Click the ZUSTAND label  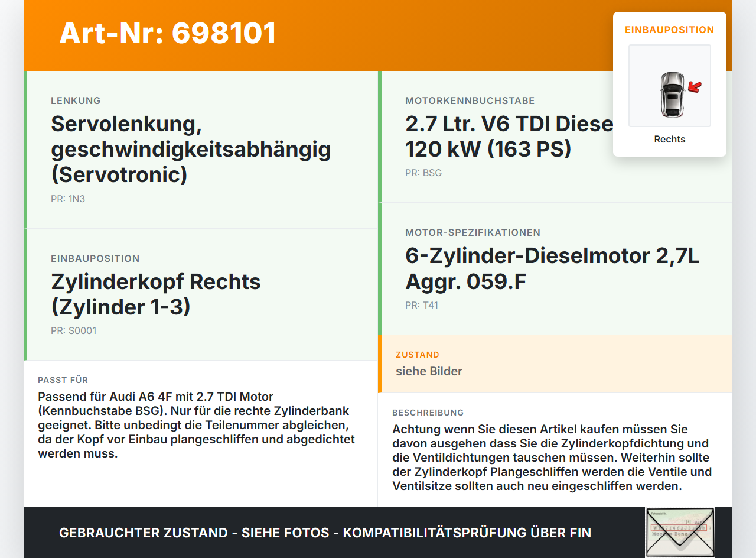pos(418,355)
